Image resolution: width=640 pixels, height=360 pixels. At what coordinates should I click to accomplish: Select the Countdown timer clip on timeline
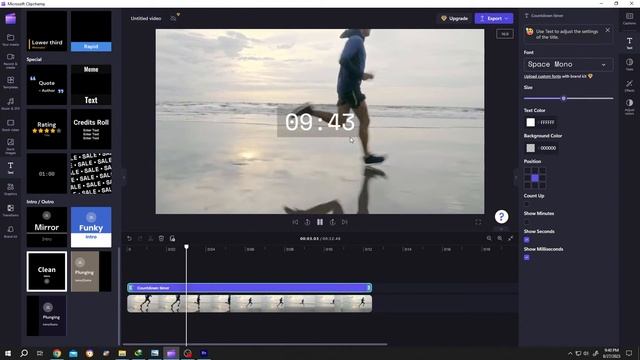(249, 288)
